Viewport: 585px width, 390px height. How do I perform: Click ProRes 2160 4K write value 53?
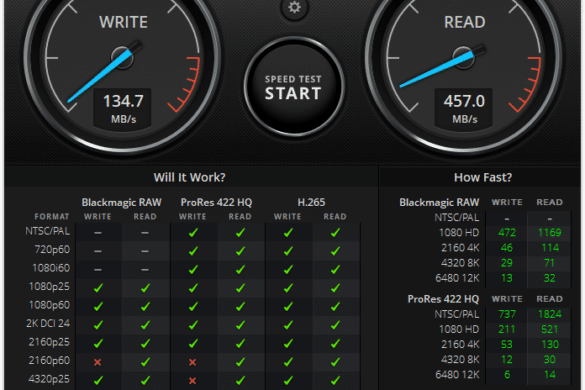507,344
